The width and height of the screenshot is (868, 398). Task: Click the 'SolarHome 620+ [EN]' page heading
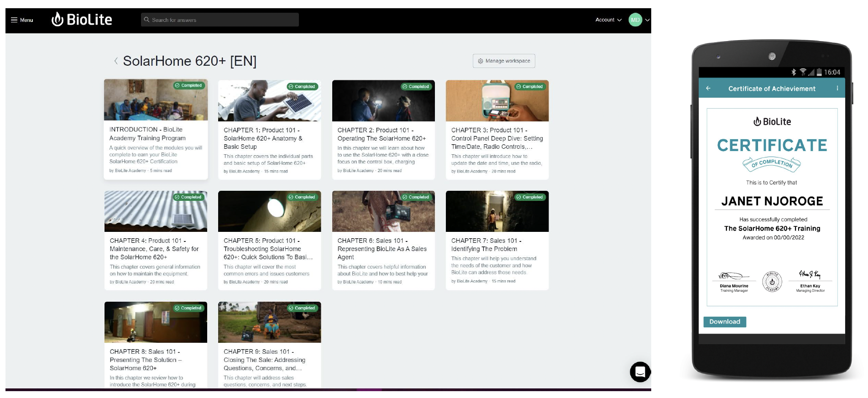[x=190, y=61]
